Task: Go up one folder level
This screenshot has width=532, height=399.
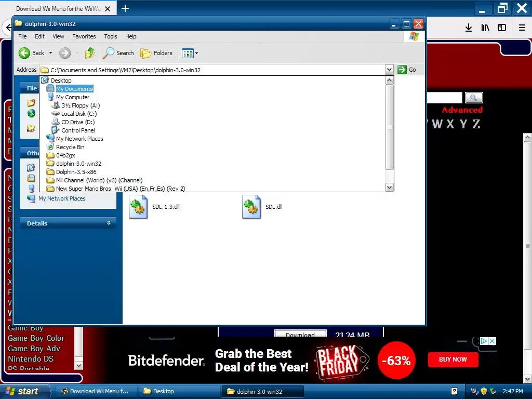Action: click(90, 53)
